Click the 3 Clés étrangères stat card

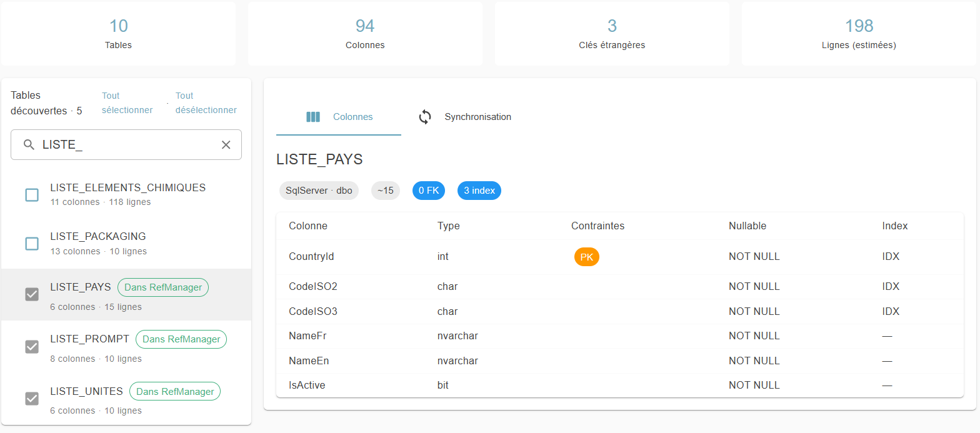click(x=612, y=33)
